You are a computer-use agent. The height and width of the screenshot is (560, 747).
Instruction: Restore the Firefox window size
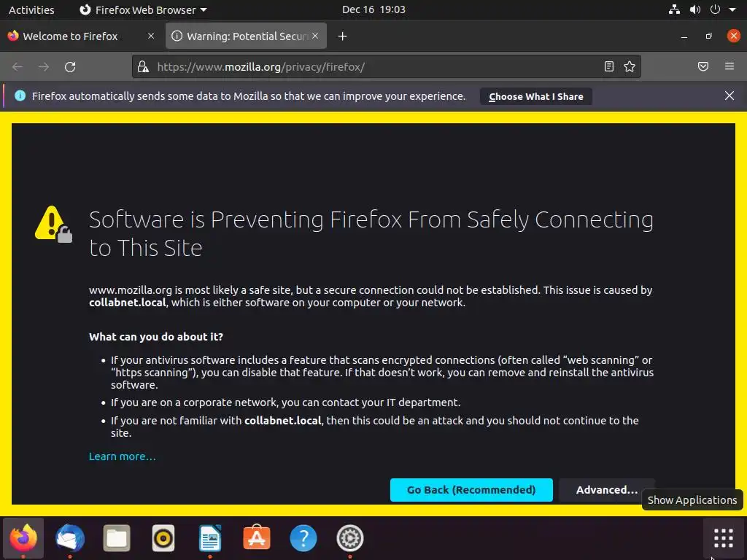[x=708, y=36]
